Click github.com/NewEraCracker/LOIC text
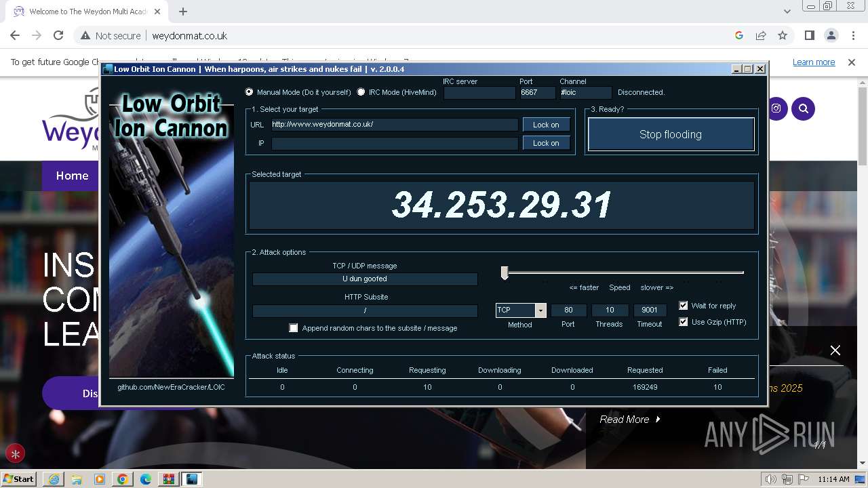The height and width of the screenshot is (488, 868). coord(172,387)
